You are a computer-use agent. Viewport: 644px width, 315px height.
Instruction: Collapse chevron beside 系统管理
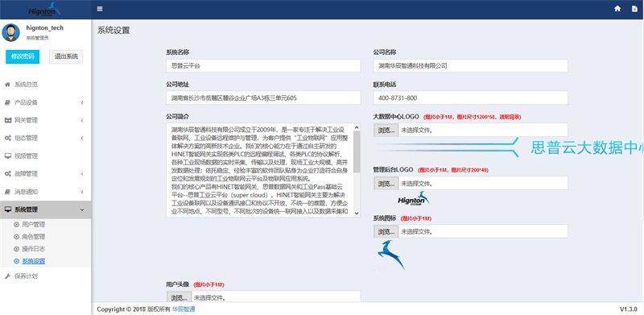pyautogui.click(x=82, y=209)
